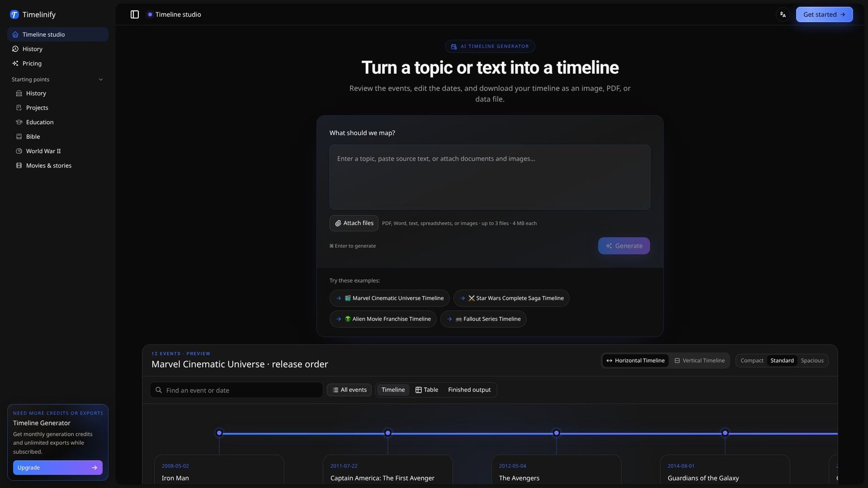The width and height of the screenshot is (868, 488).
Task: Open History with the clock icon
Action: click(58, 49)
